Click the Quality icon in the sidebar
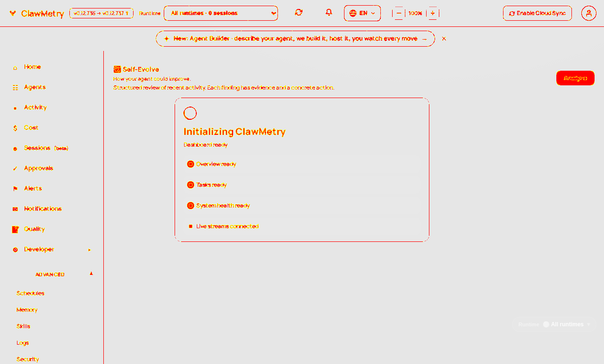Screen dimensions: 604x364 pyautogui.click(x=15, y=230)
